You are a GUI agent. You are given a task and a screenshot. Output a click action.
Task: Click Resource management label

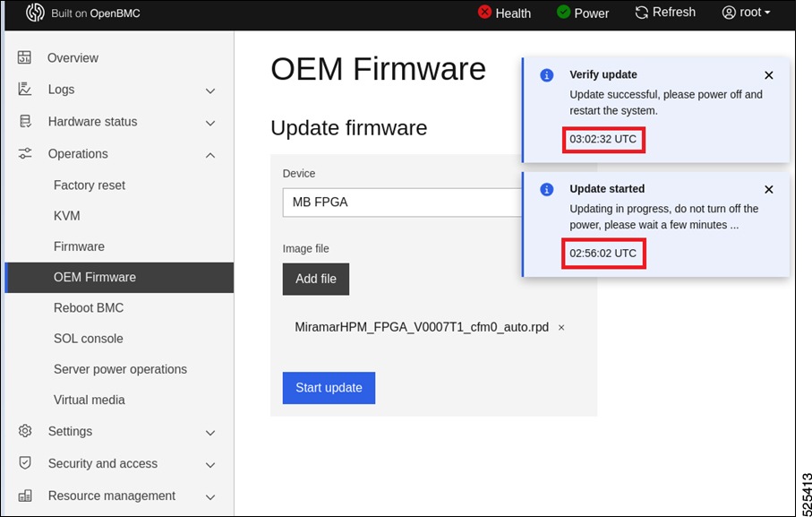[112, 495]
